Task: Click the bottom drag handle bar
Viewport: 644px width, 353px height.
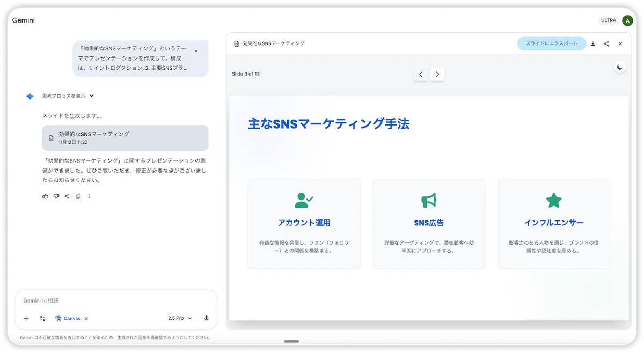Action: (x=291, y=341)
